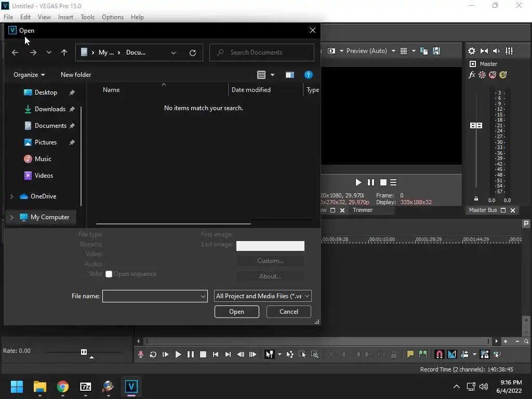Click the Open button in dialog
532x399 pixels.
point(237,312)
